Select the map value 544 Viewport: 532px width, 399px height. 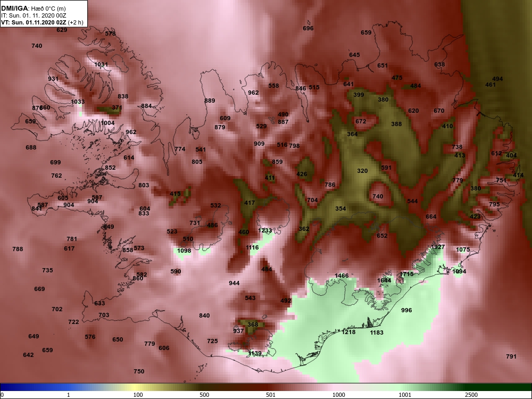tap(413, 201)
